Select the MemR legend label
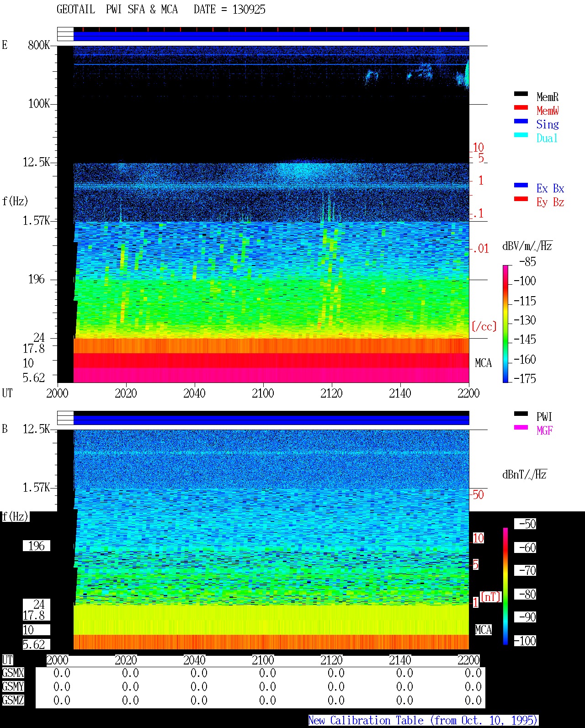This screenshot has width=585, height=728. (548, 97)
